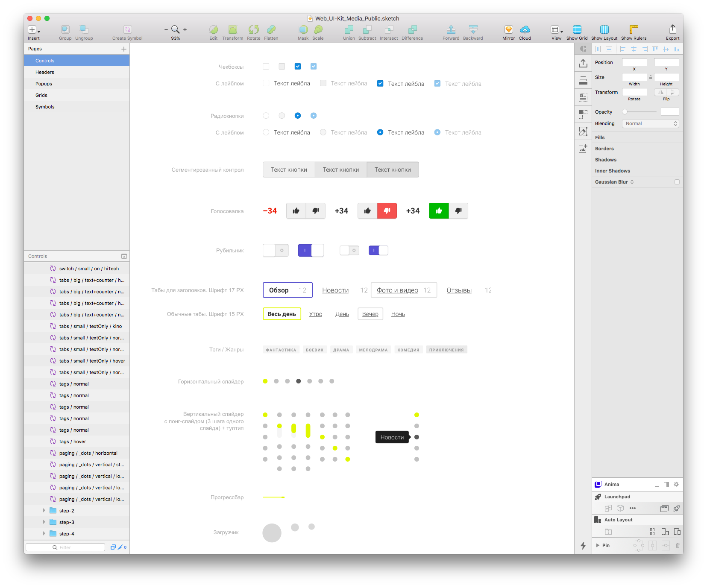The image size is (707, 588).
Task: Open the Mirror tool
Action: pos(508,29)
